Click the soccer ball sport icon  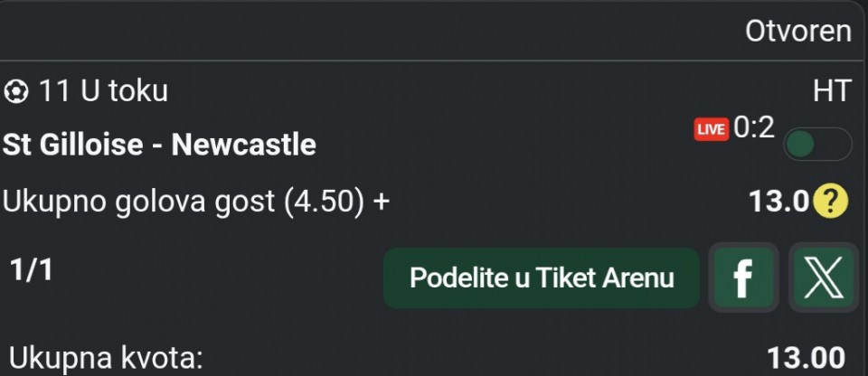point(15,91)
